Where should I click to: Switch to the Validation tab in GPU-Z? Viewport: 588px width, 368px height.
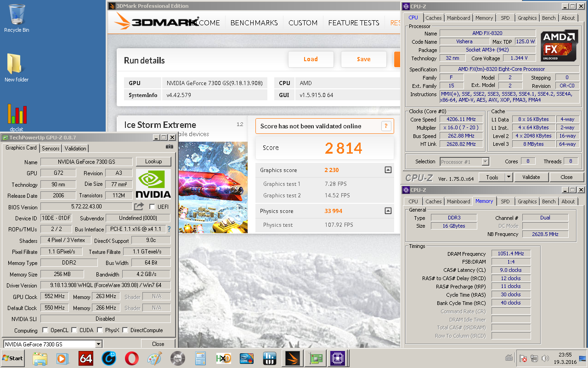[75, 149]
